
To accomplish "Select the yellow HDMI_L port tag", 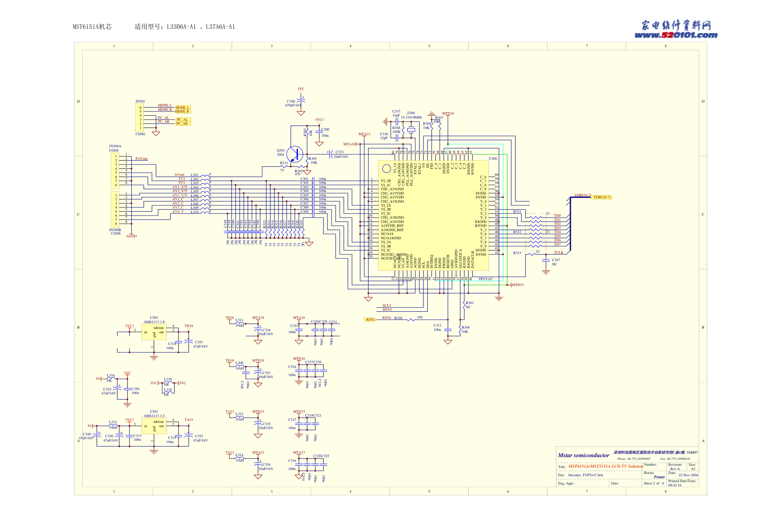I will (x=182, y=108).
